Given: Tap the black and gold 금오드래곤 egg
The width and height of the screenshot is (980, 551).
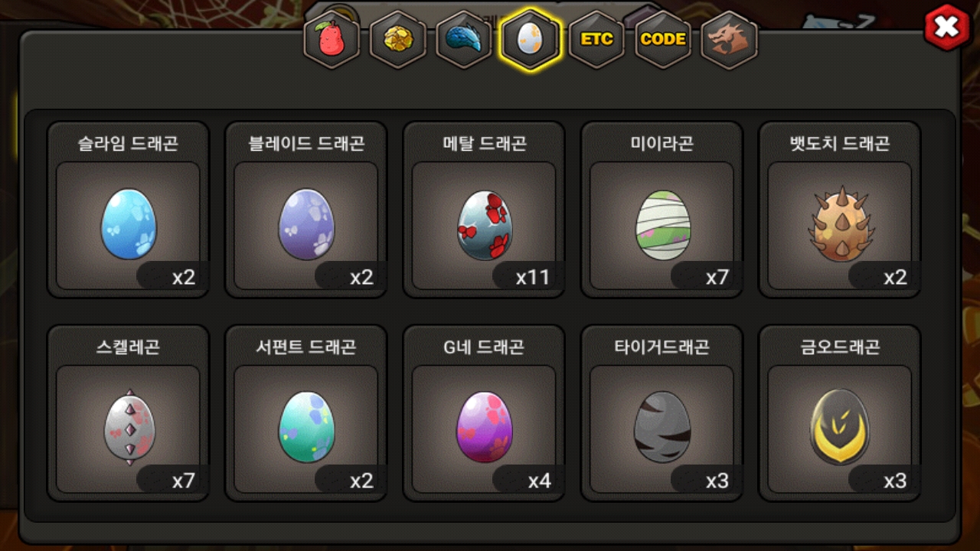Looking at the screenshot, I should click(840, 427).
